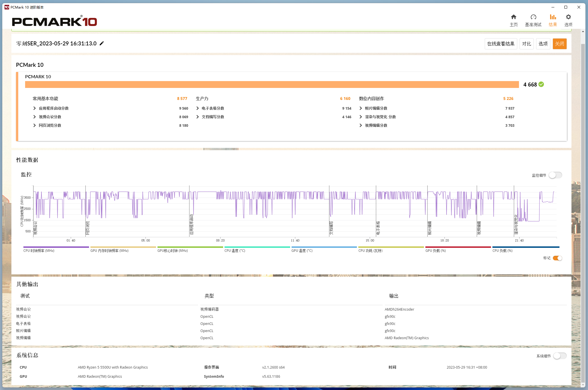Open the options (选项) gear icon
This screenshot has width=588, height=390.
(568, 17)
